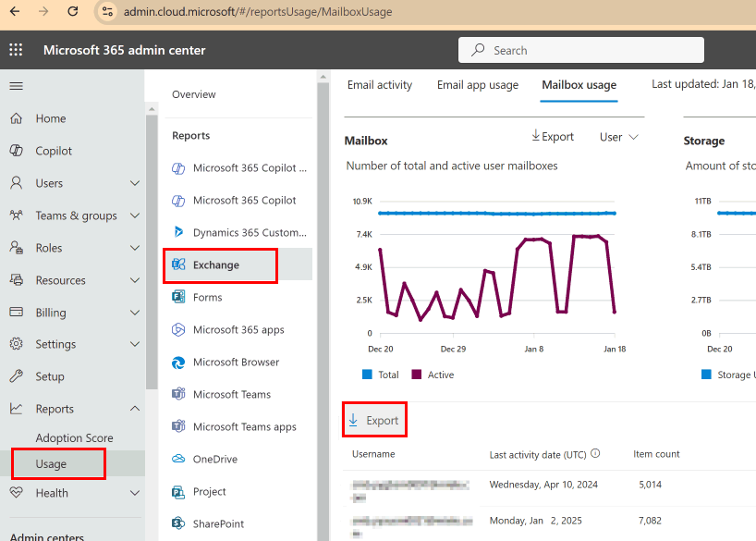The width and height of the screenshot is (756, 541).
Task: Click the Microsoft Browser Edge icon
Action: tap(178, 362)
